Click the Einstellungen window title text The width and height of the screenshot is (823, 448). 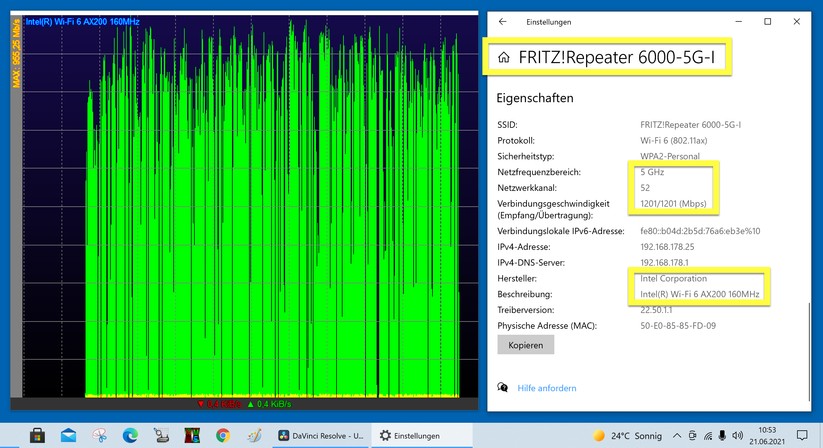pyautogui.click(x=548, y=22)
